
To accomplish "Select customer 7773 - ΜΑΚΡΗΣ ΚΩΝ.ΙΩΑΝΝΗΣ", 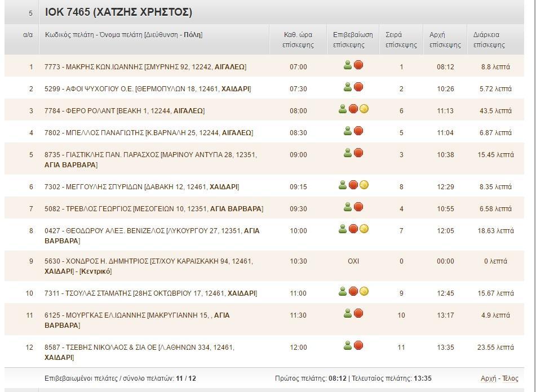I will pos(145,67).
